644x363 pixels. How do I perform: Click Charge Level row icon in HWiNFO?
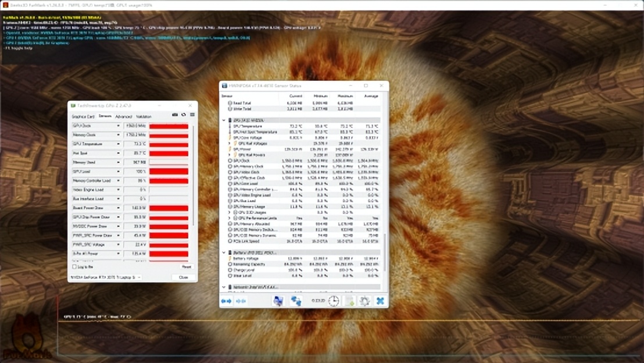click(x=230, y=270)
